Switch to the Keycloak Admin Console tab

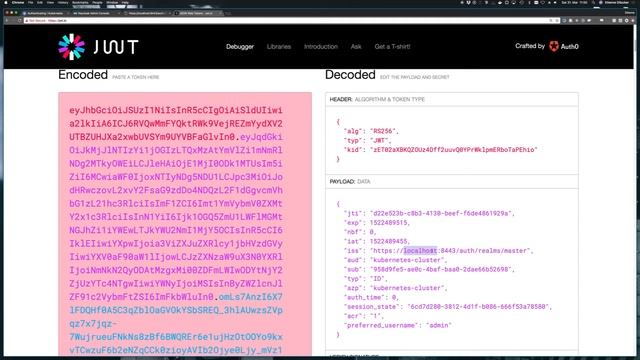point(95,13)
